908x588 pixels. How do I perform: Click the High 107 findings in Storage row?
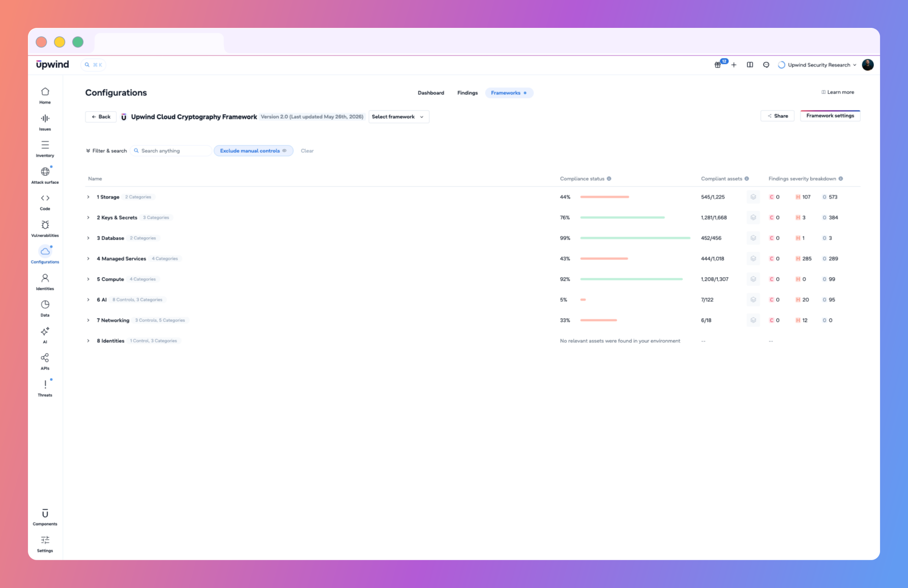coord(803,197)
